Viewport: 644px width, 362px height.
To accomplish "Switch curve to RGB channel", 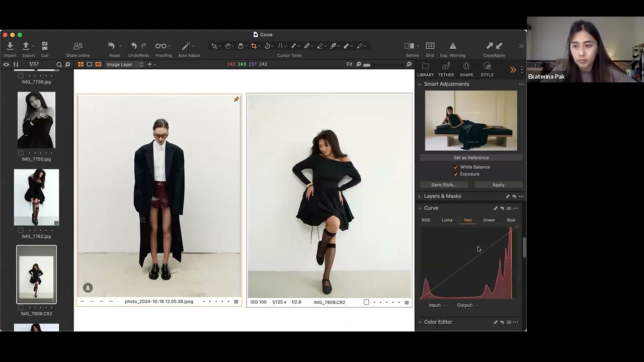I will [x=426, y=220].
